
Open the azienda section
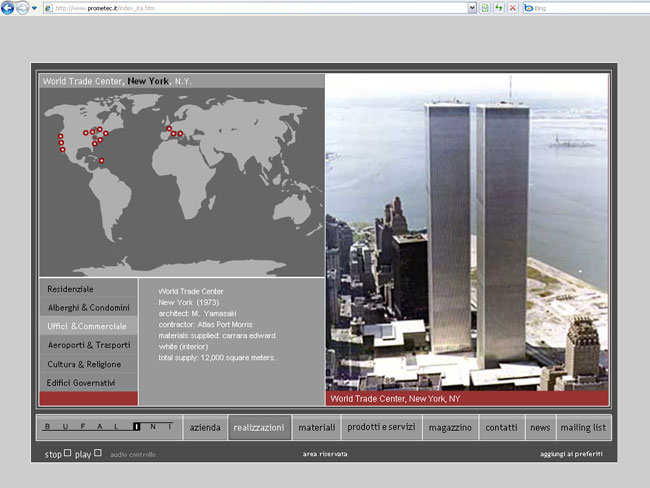205,427
